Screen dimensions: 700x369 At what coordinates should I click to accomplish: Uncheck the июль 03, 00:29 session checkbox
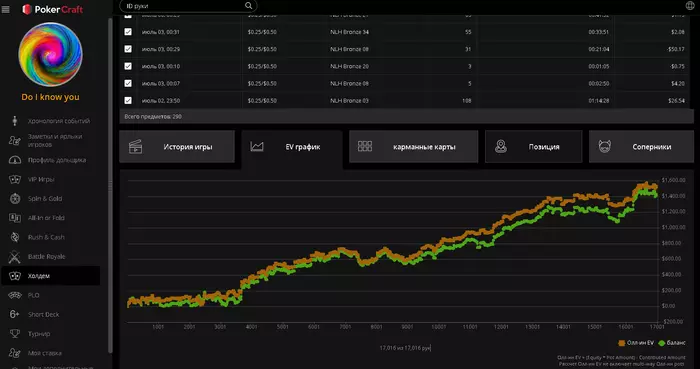128,49
